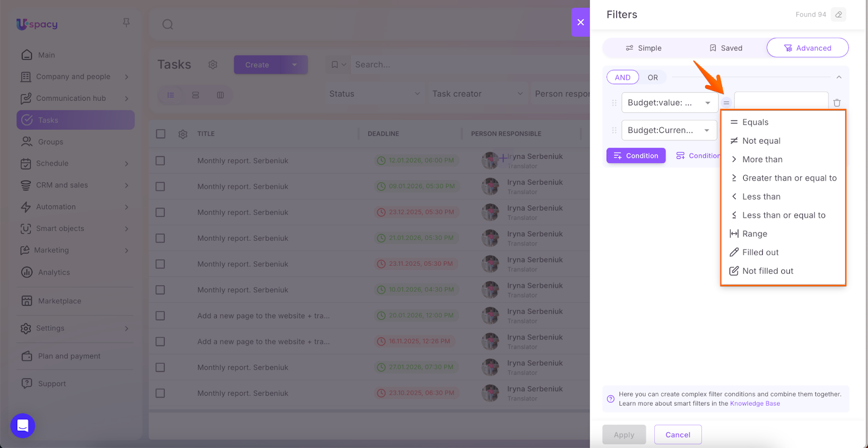Switch to the Simple filter tab

point(644,48)
